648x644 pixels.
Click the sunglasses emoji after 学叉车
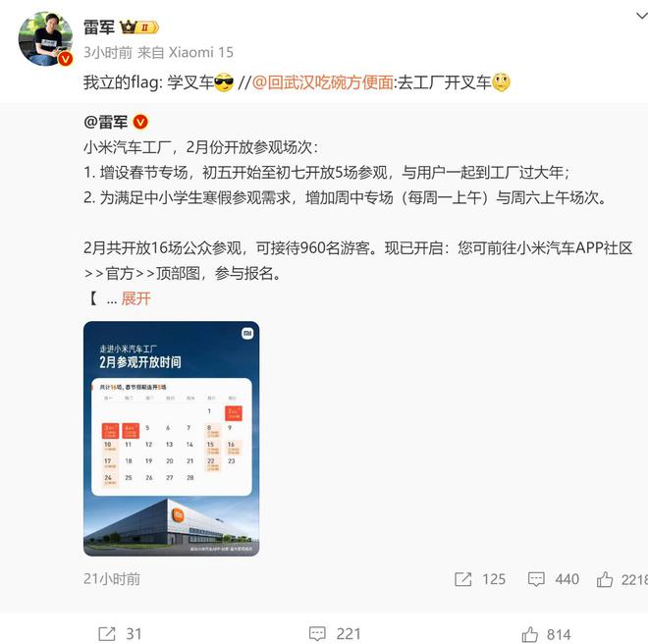(x=224, y=82)
